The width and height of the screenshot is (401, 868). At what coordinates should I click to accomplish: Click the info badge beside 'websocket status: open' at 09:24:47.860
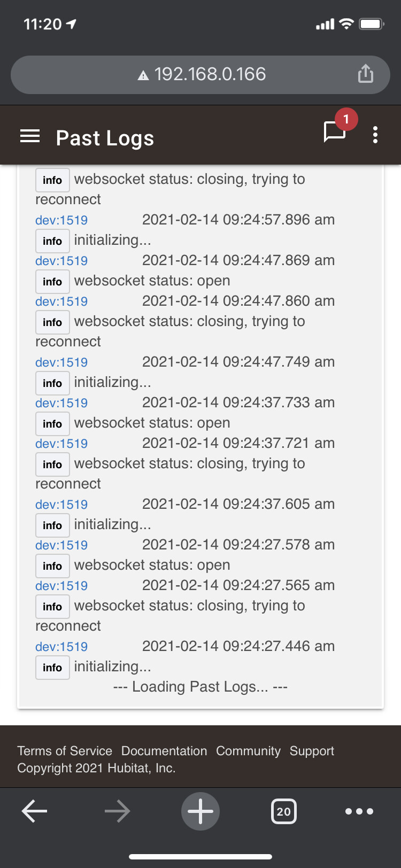[x=52, y=282]
